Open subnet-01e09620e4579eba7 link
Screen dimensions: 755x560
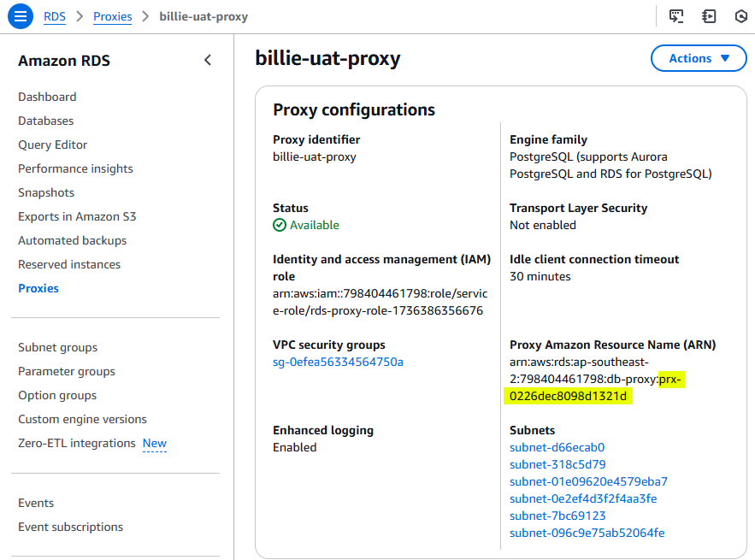click(588, 481)
